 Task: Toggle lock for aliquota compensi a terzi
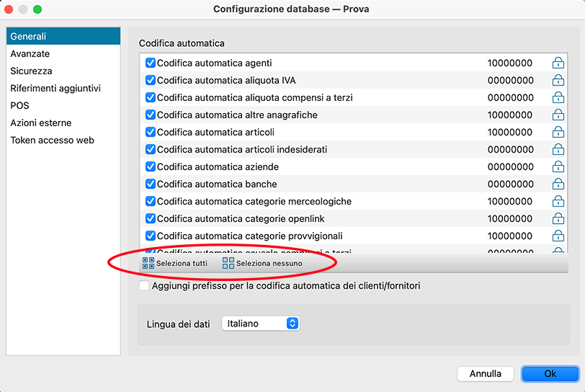click(558, 98)
